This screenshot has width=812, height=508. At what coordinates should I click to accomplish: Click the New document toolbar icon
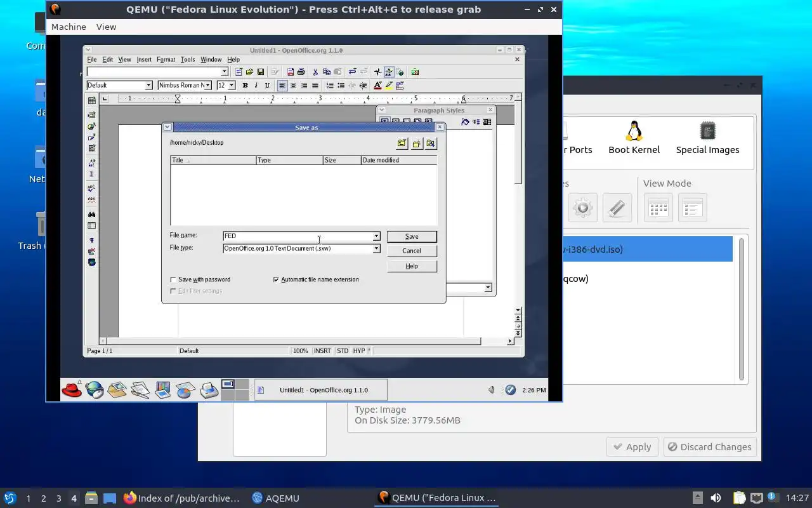(239, 72)
